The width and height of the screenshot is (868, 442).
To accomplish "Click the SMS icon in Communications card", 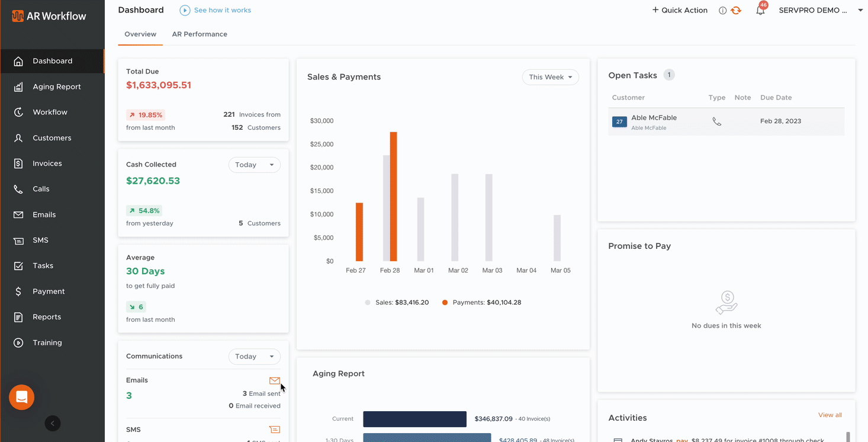I will click(x=275, y=430).
